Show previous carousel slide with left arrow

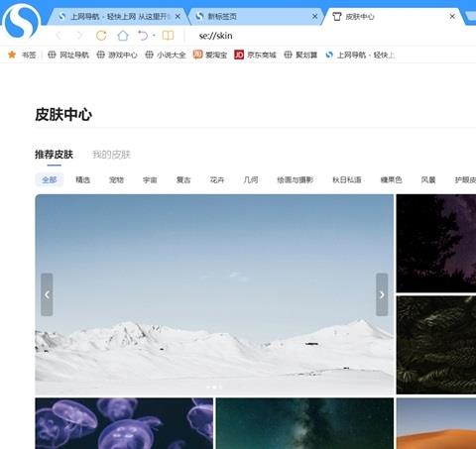click(x=47, y=294)
